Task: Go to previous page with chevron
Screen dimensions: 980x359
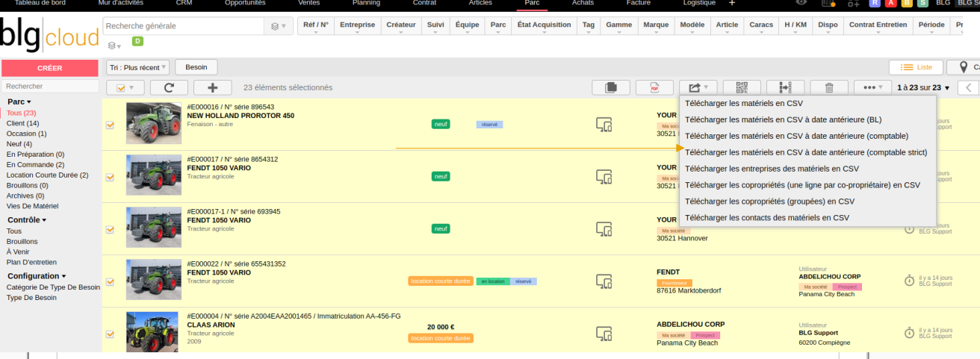Action: click(970, 87)
